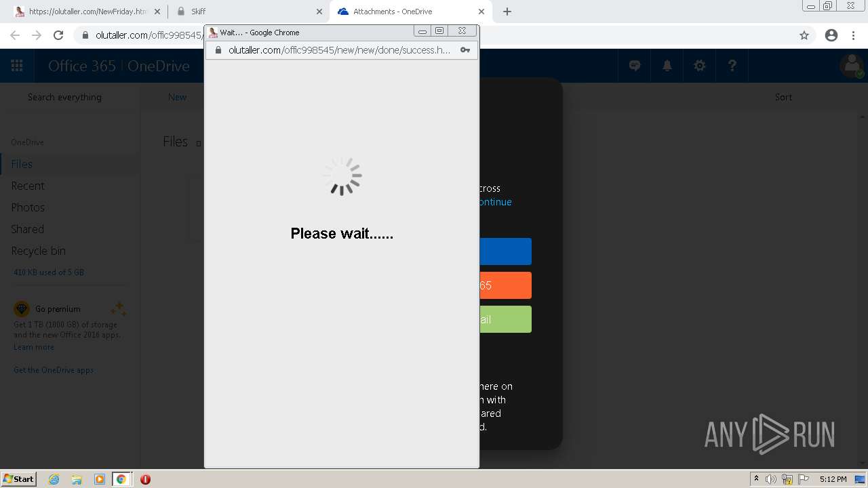The image size is (868, 488).
Task: Open the Sort dropdown
Action: pyautogui.click(x=783, y=97)
